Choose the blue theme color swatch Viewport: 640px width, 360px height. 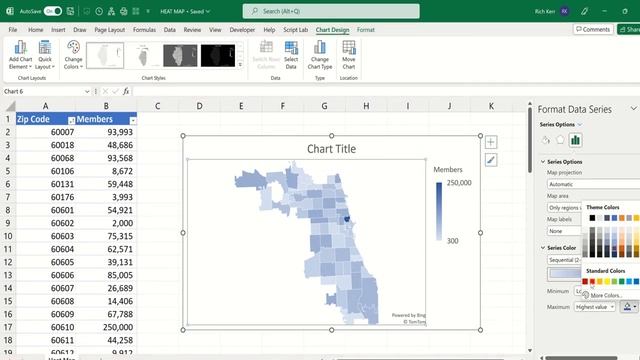(614, 218)
